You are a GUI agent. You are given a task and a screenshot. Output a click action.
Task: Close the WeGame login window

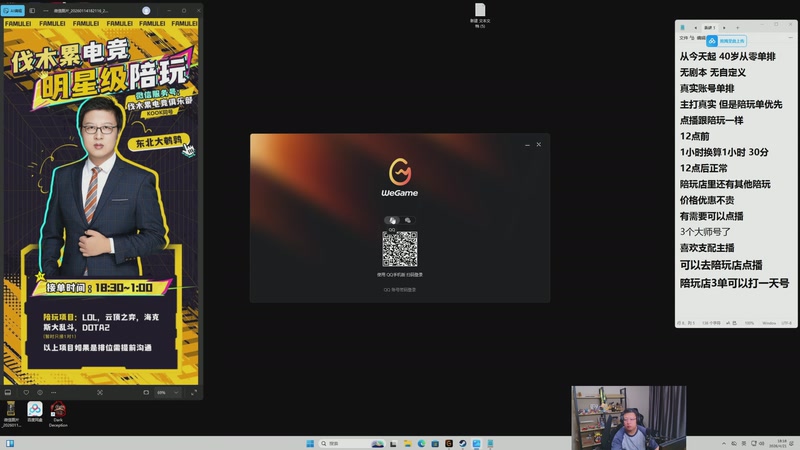point(539,144)
